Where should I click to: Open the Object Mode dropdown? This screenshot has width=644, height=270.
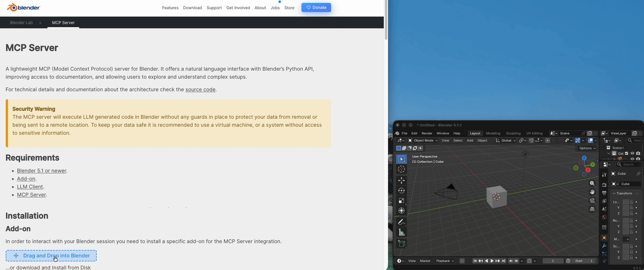tap(423, 140)
